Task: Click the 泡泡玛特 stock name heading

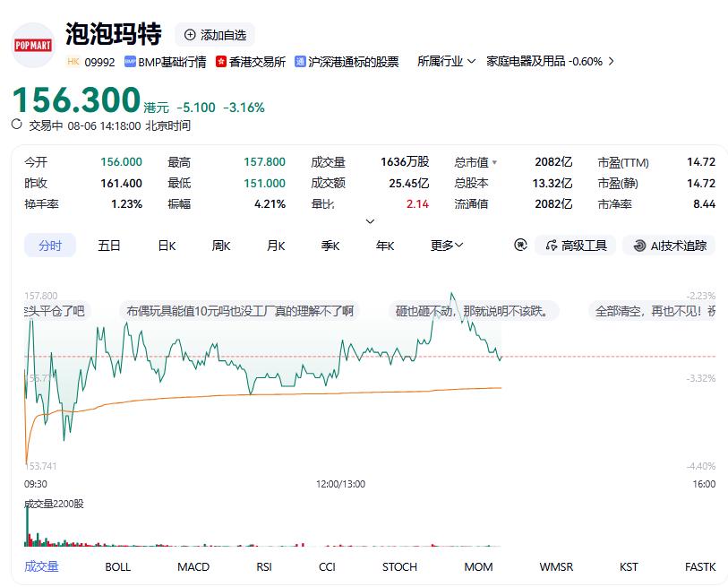Action: point(114,34)
